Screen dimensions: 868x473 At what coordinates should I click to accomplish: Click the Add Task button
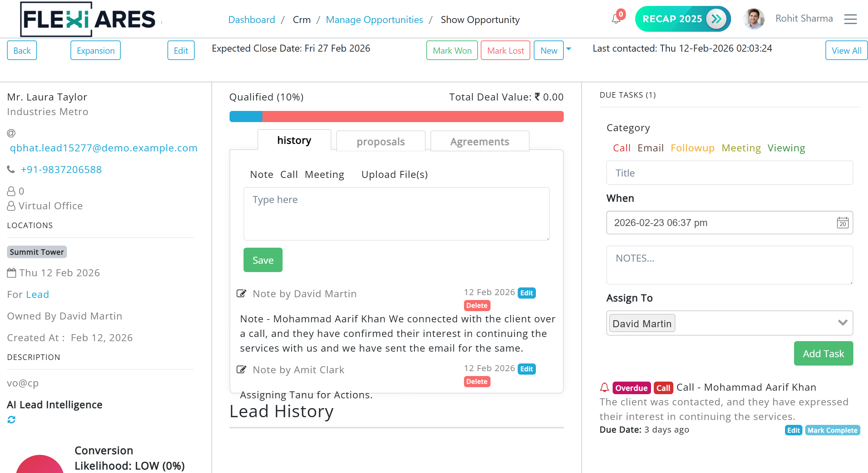coord(823,353)
